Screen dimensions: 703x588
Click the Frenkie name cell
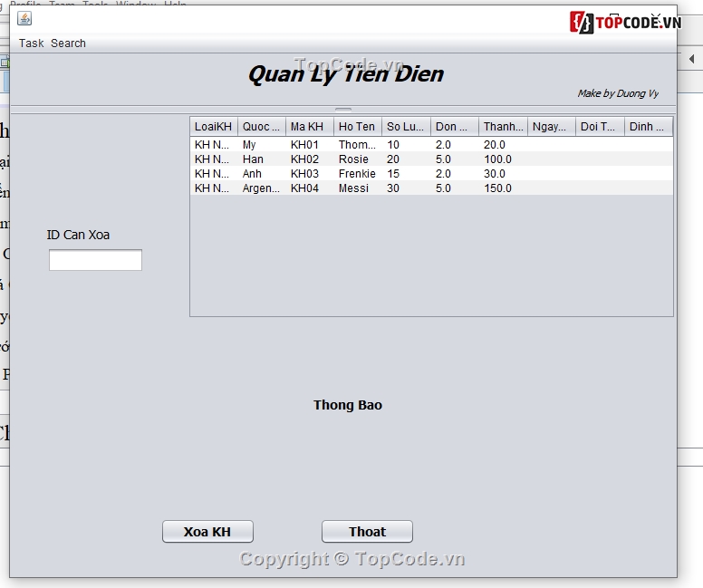[357, 174]
